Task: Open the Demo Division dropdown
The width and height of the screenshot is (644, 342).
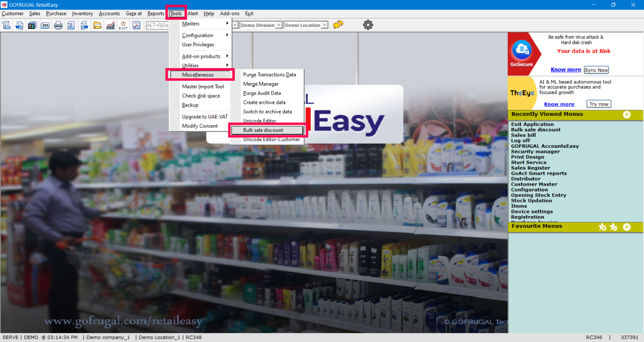Action: [279, 25]
